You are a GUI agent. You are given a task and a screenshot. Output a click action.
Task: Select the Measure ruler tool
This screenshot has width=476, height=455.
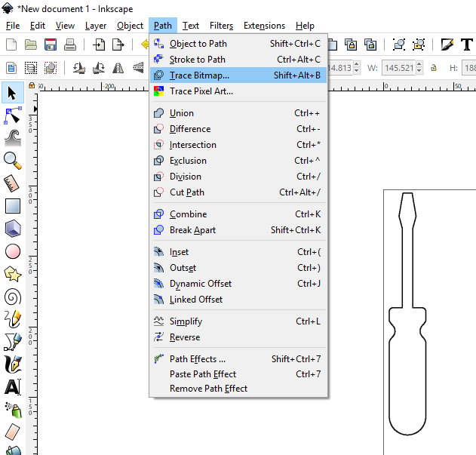tap(12, 183)
